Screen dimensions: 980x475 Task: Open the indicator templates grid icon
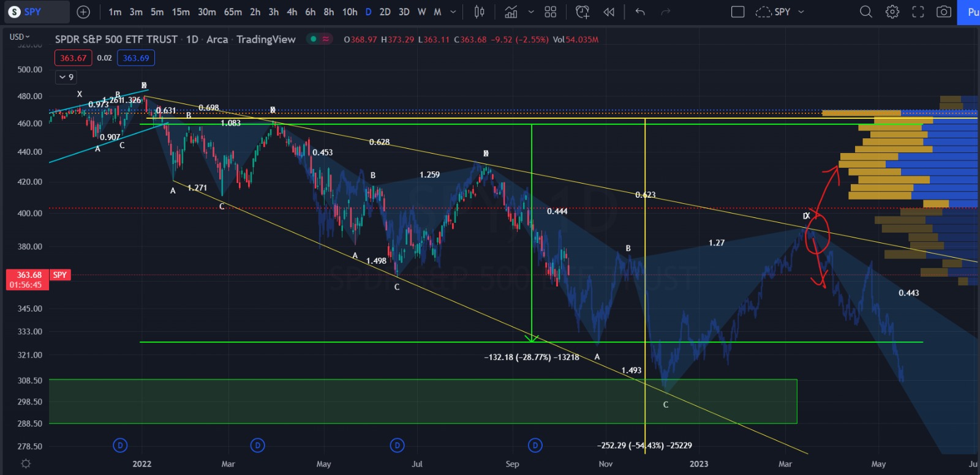(551, 12)
